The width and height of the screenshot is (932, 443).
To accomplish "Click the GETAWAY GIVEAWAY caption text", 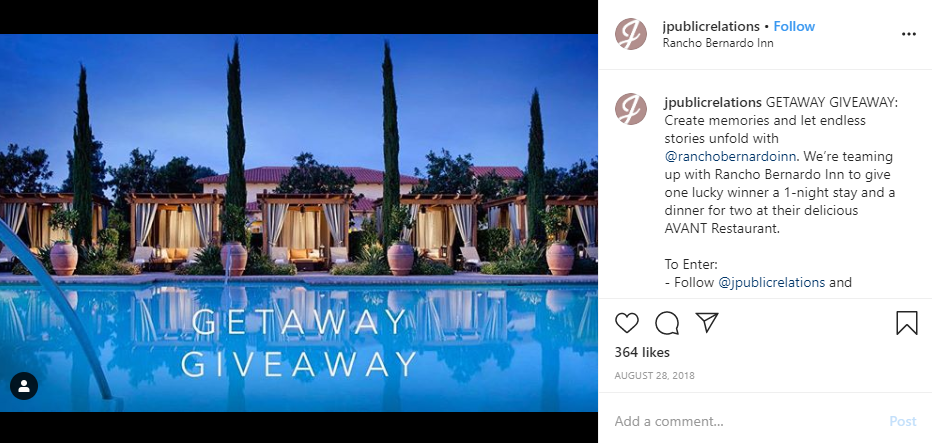I will (832, 102).
